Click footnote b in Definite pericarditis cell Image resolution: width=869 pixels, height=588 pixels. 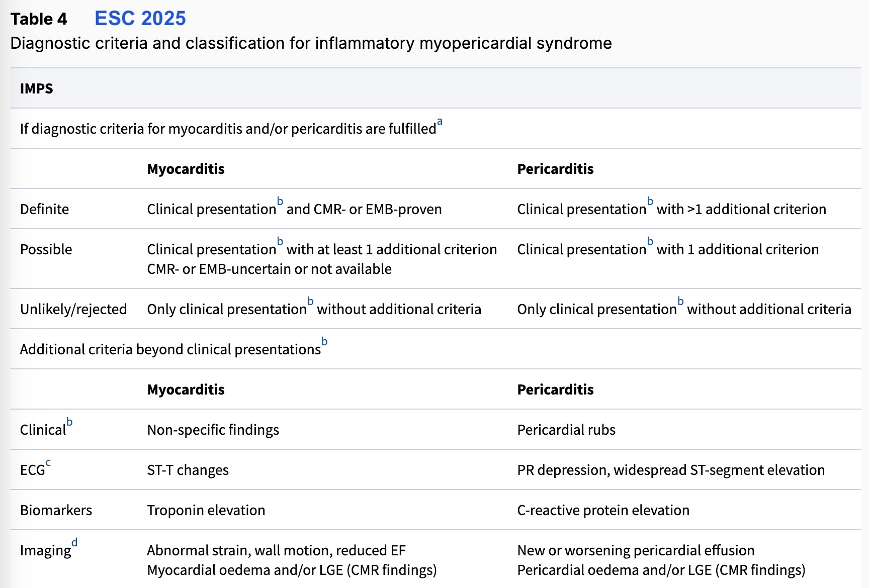coord(650,202)
